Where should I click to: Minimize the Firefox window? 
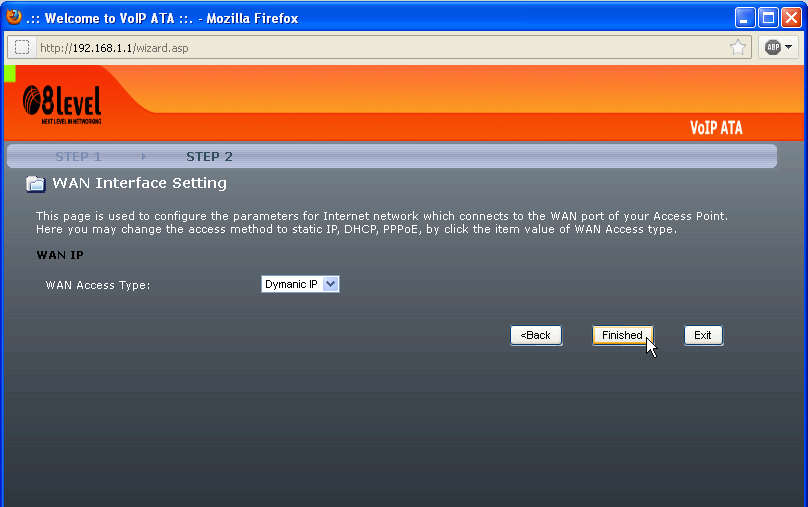(x=745, y=18)
